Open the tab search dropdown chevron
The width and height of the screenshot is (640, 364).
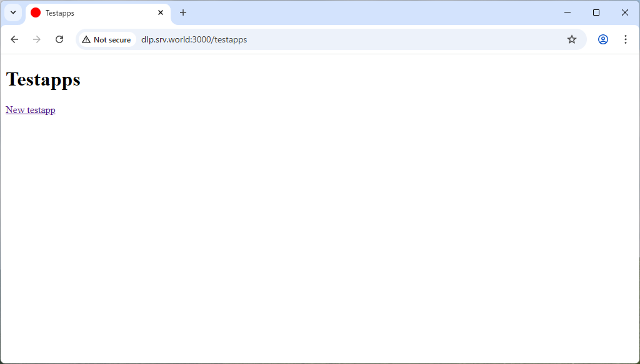(x=13, y=12)
